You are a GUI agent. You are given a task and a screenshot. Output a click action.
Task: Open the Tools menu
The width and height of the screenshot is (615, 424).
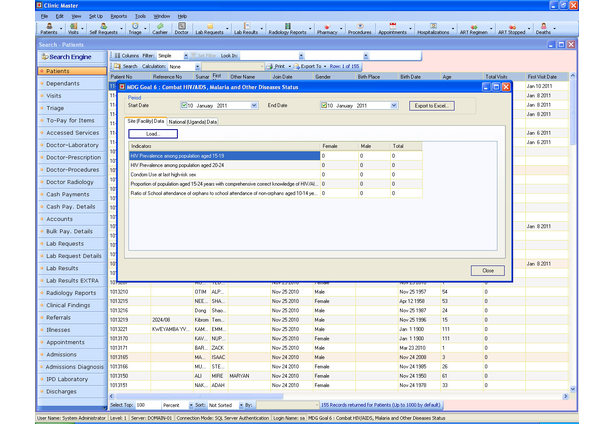tap(140, 16)
